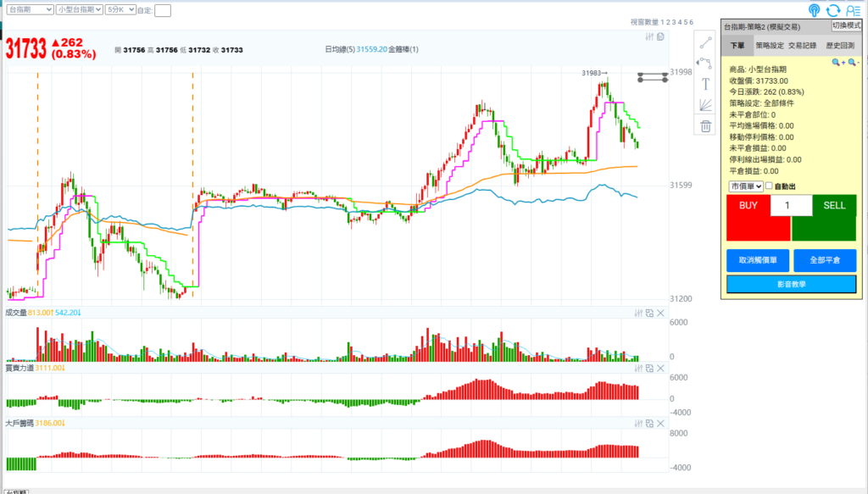Image resolution: width=868 pixels, height=494 pixels.
Task: Enable the 自動出 checkbox
Action: point(770,186)
